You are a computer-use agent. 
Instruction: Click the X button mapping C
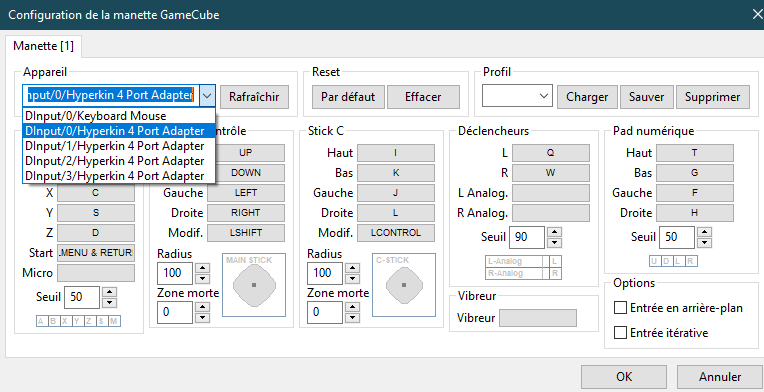click(96, 193)
